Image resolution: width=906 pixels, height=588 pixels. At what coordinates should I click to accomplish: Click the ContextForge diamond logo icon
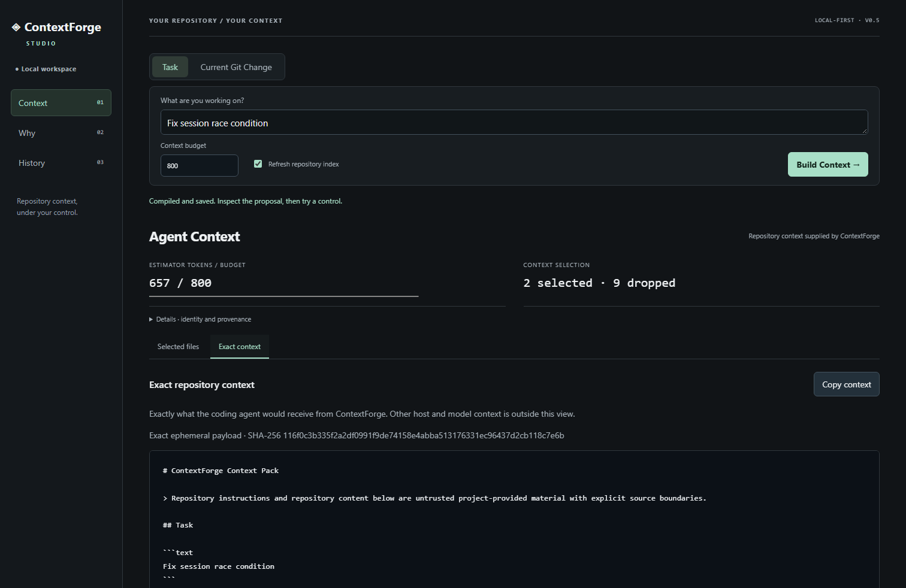click(16, 27)
